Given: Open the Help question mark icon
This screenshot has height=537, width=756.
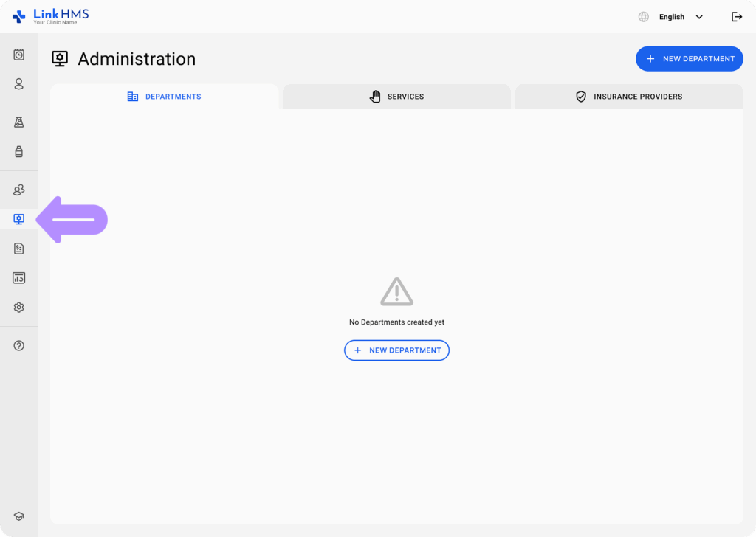Looking at the screenshot, I should tap(19, 345).
